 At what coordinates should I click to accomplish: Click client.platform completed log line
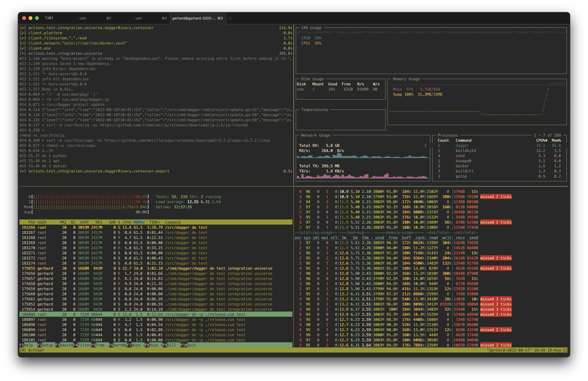tap(156, 33)
